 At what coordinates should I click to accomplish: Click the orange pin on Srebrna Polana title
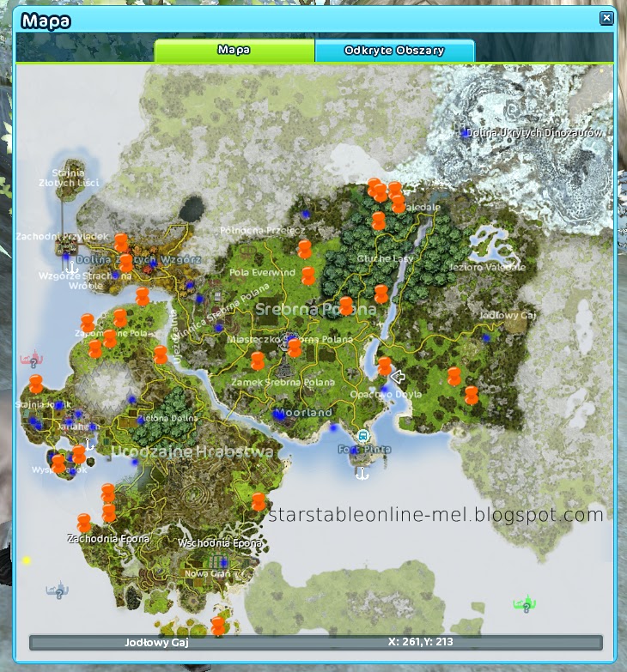[x=346, y=306]
